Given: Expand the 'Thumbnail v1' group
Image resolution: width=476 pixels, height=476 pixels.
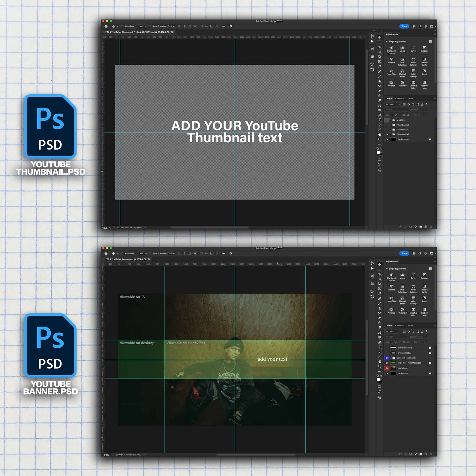Looking at the screenshot, I should click(x=391, y=134).
